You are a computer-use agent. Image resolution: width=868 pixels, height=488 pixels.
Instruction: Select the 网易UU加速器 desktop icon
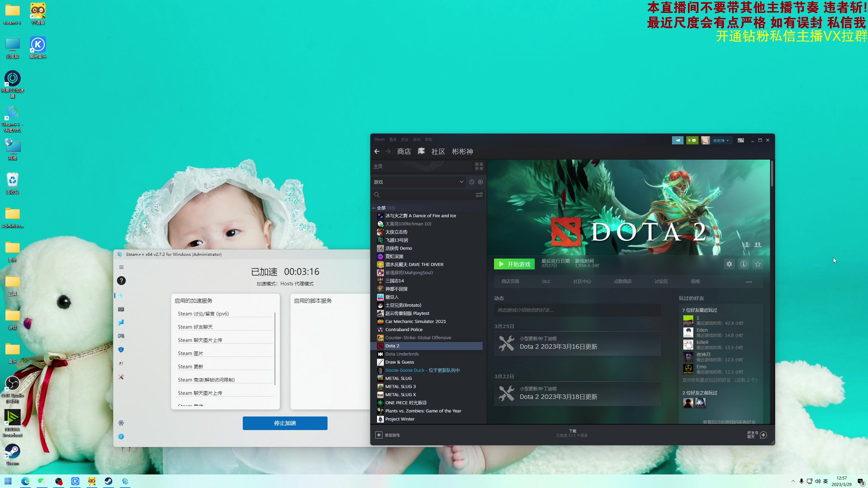[x=13, y=84]
